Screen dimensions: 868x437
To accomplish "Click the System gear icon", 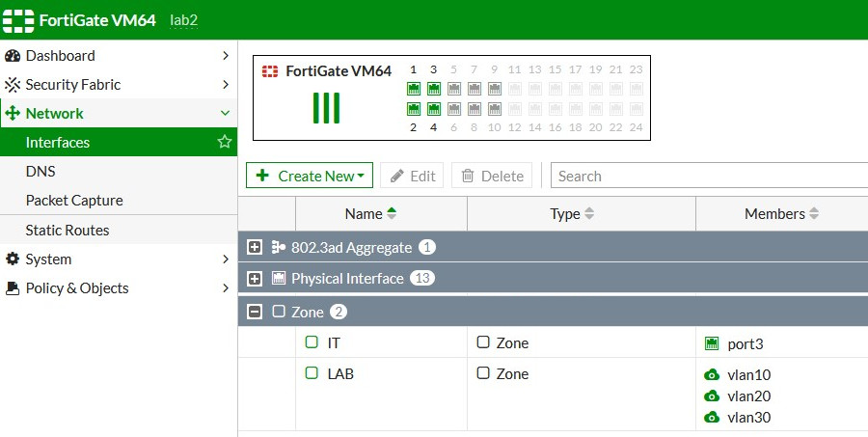I will [13, 259].
